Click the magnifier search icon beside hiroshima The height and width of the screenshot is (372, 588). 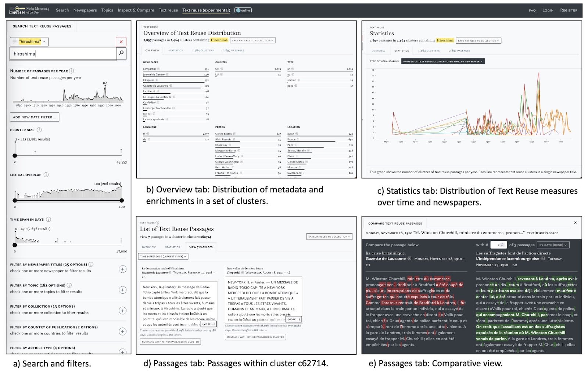[x=121, y=53]
